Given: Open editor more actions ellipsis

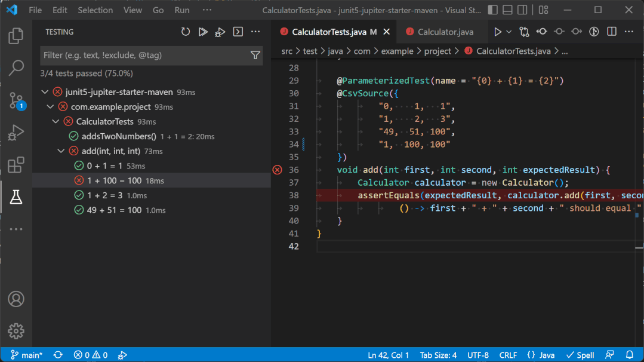Looking at the screenshot, I should [x=629, y=32].
